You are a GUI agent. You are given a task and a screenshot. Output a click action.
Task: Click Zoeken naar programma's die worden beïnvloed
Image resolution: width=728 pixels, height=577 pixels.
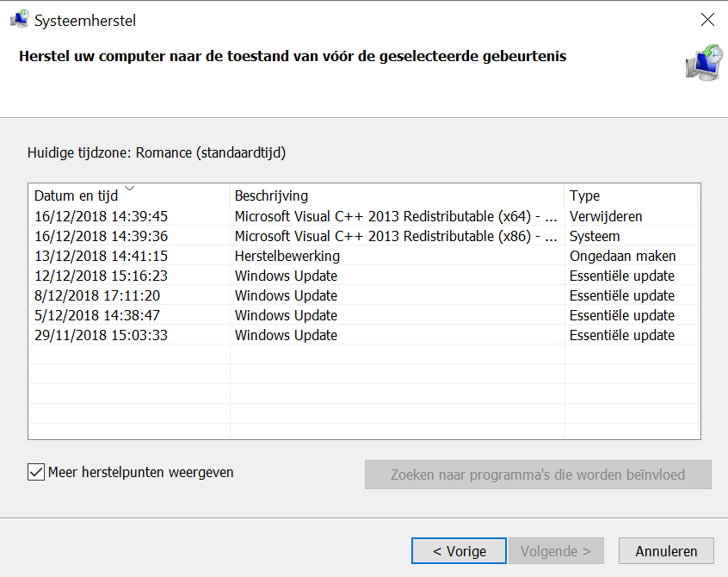tap(538, 475)
